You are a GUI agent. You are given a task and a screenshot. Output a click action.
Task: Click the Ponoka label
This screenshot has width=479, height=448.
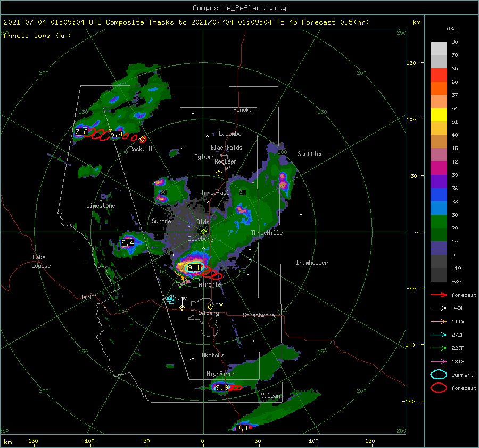(243, 110)
